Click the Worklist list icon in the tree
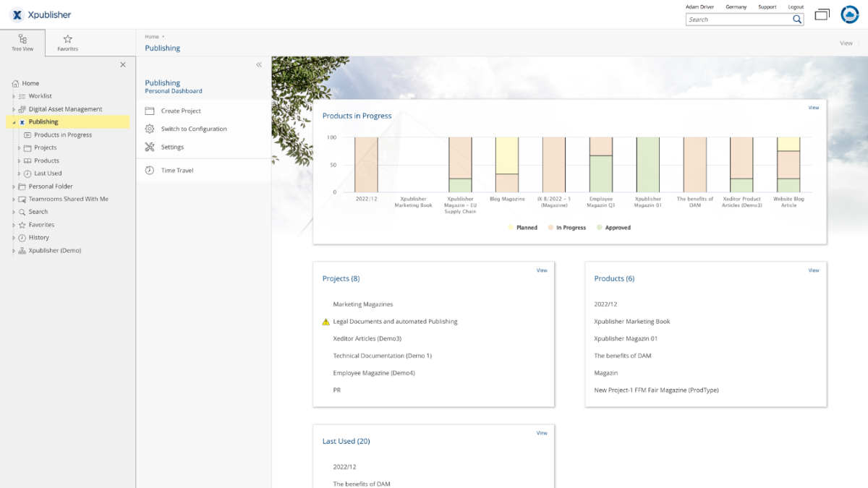This screenshot has height=488, width=868. point(22,96)
